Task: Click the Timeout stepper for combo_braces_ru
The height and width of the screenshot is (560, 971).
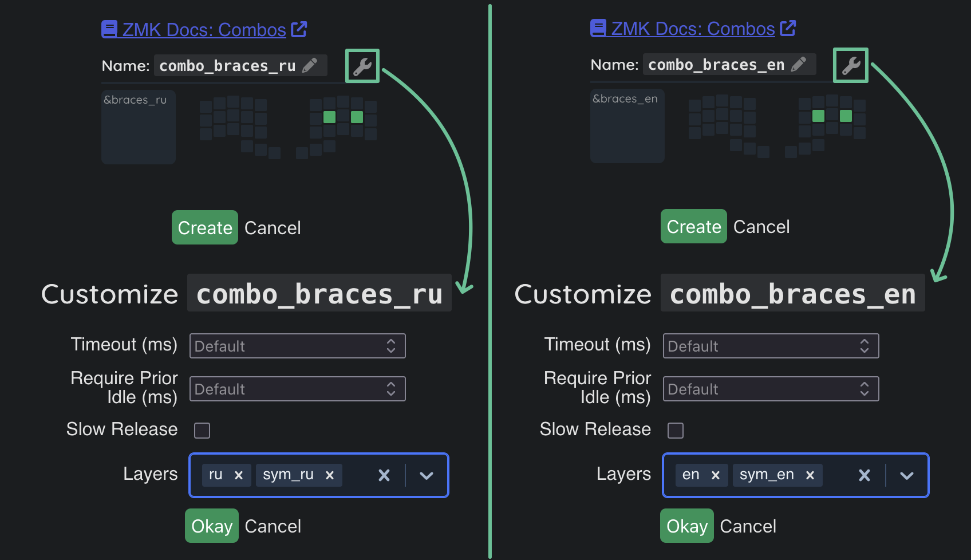Action: tap(391, 346)
